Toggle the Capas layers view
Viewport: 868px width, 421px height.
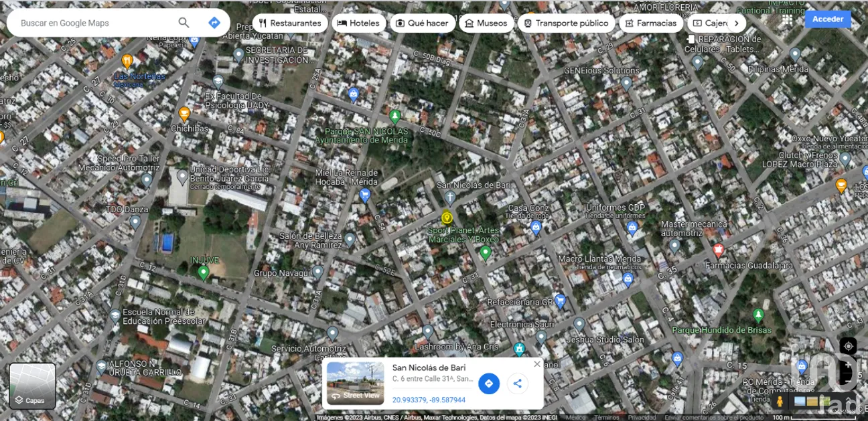(x=32, y=386)
